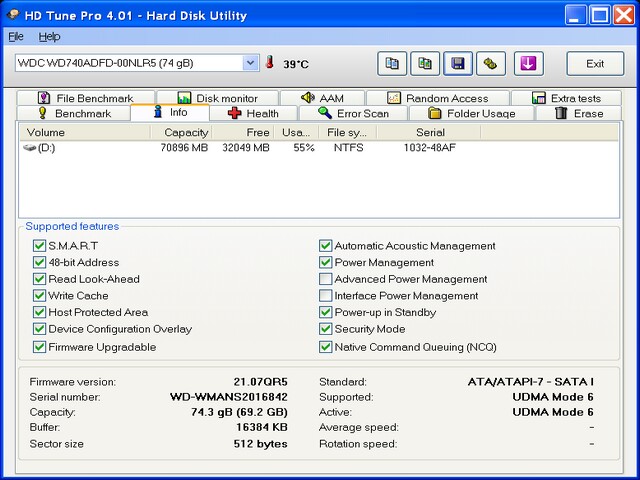Image resolution: width=640 pixels, height=480 pixels.
Task: Select the (D:) volume row
Action: (319, 147)
